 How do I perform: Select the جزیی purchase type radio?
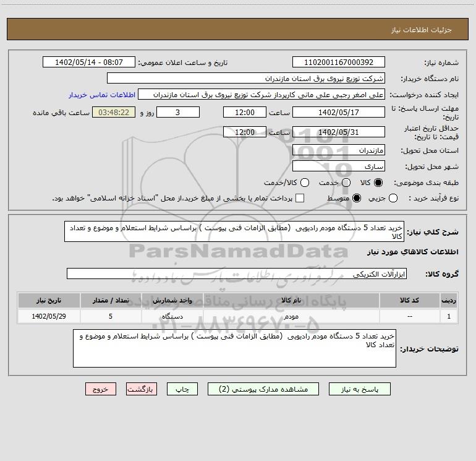click(393, 198)
